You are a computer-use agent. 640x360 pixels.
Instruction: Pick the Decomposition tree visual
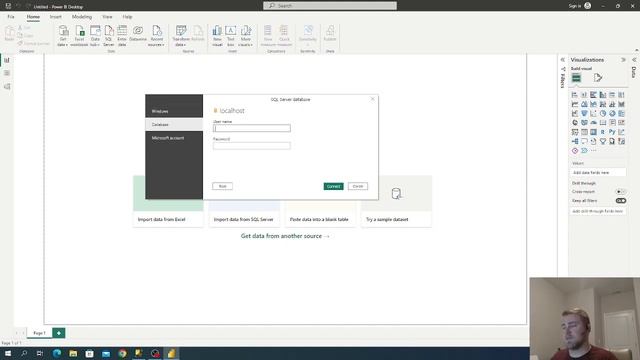[x=575, y=141]
